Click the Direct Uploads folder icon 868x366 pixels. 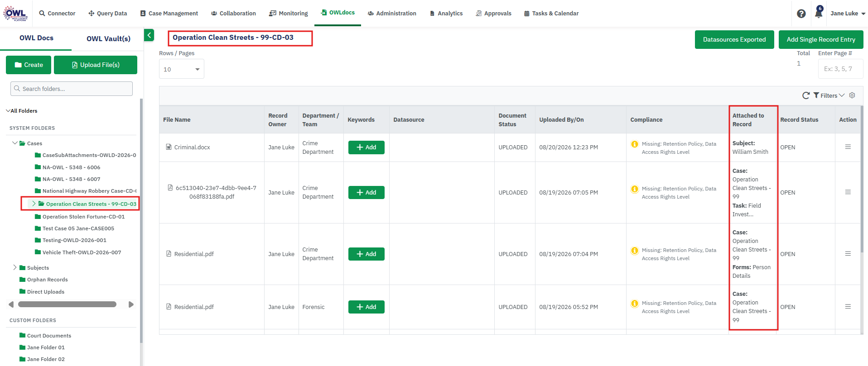tap(22, 291)
